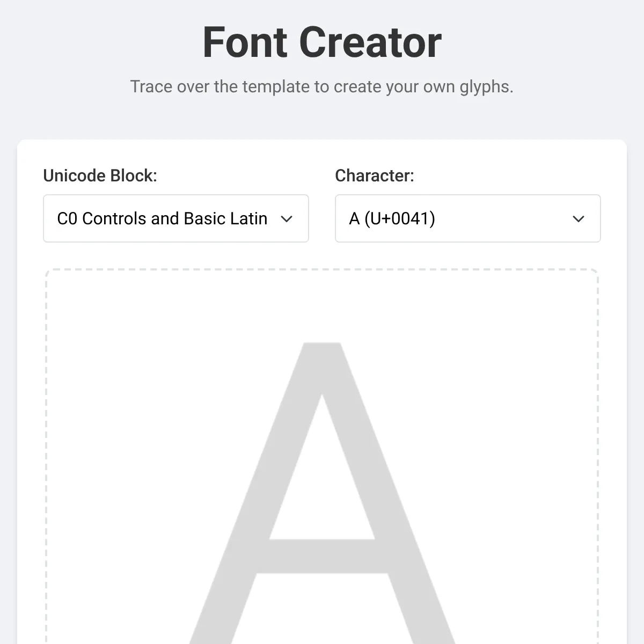Click the "Character:" label
The image size is (644, 644).
coord(375,175)
